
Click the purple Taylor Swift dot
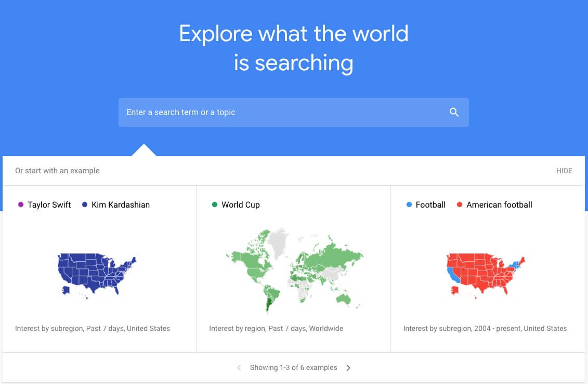tap(21, 205)
